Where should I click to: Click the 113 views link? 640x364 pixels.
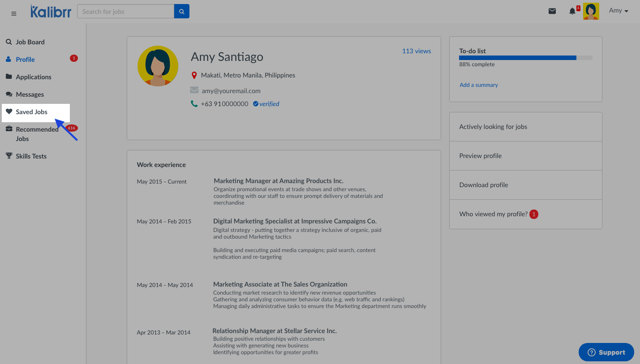(x=416, y=51)
